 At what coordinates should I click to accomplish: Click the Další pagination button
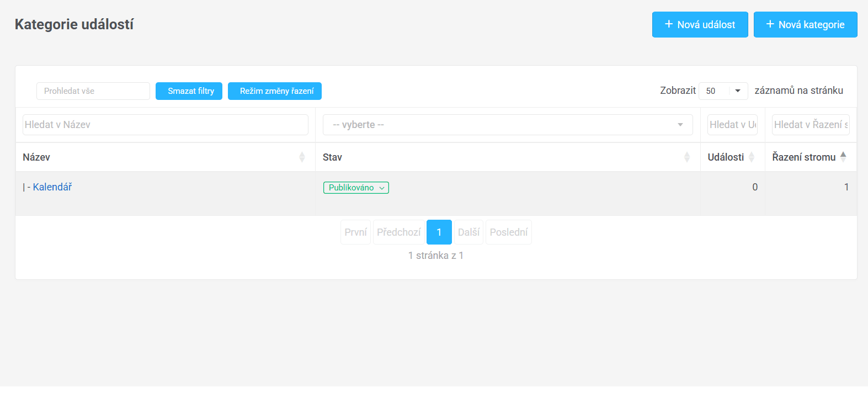pos(468,232)
